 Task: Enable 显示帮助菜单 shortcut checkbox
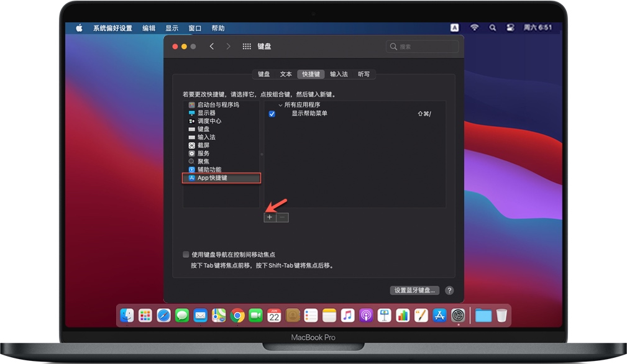coord(272,114)
